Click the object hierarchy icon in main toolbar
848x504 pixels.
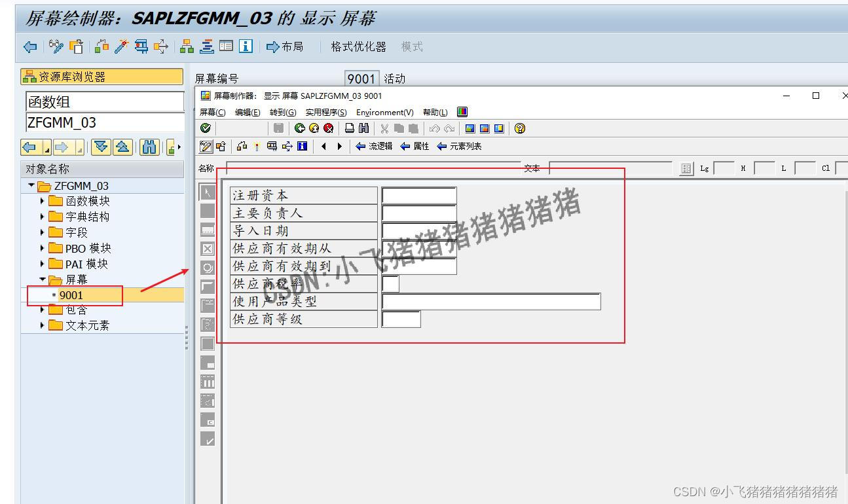click(x=187, y=46)
